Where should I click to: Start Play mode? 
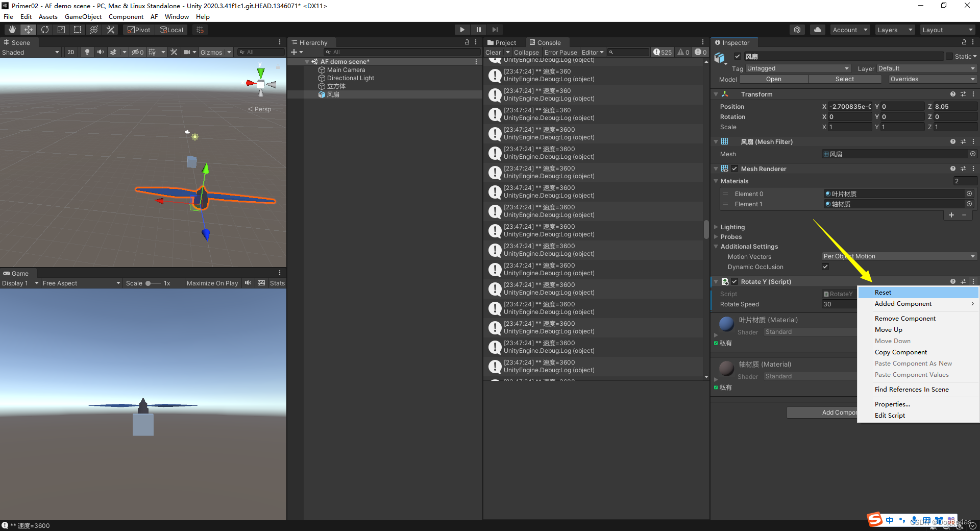[462, 30]
